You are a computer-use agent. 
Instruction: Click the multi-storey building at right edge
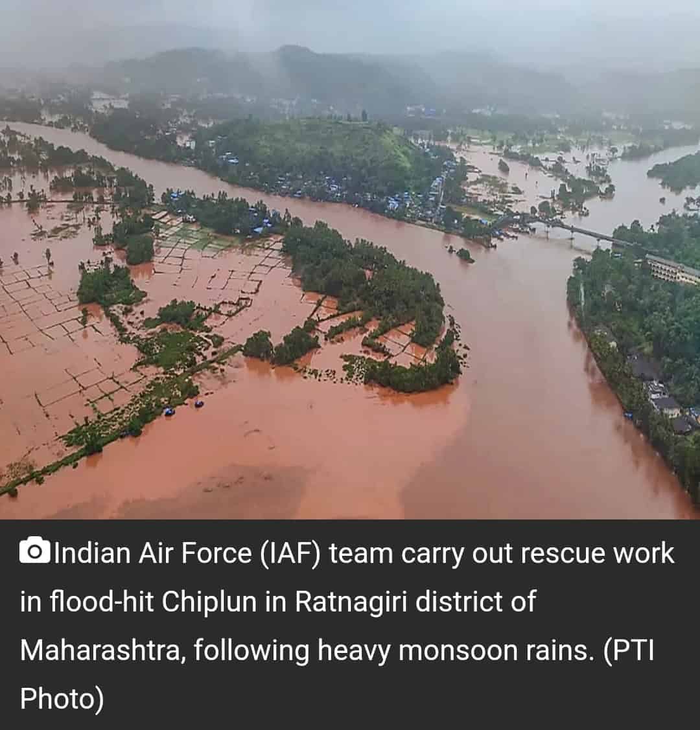tap(673, 269)
